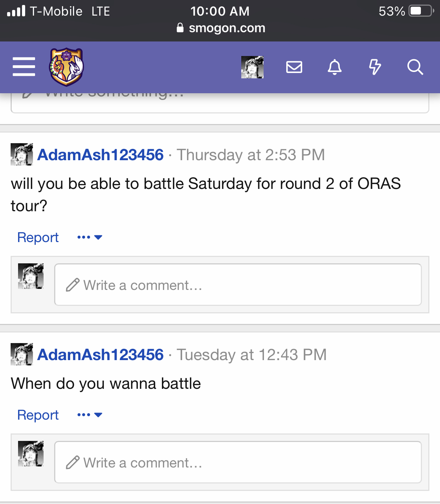
Task: Open the envelope inbox icon
Action: [x=294, y=67]
